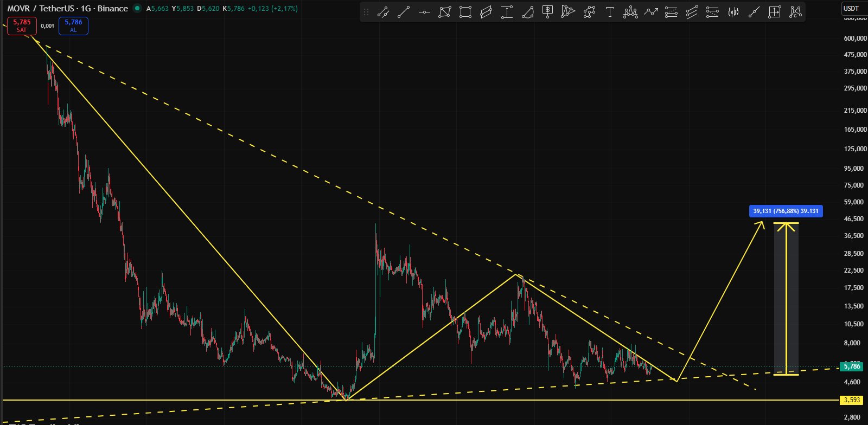Select the Rectangle drawing tool
The height and width of the screenshot is (425, 868).
click(465, 12)
